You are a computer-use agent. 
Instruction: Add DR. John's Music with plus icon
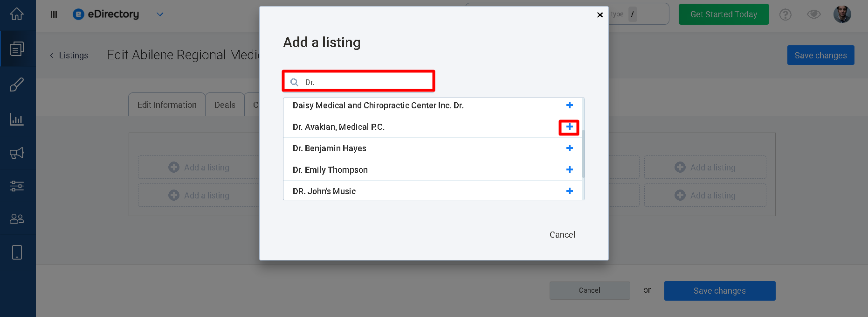[x=569, y=191]
